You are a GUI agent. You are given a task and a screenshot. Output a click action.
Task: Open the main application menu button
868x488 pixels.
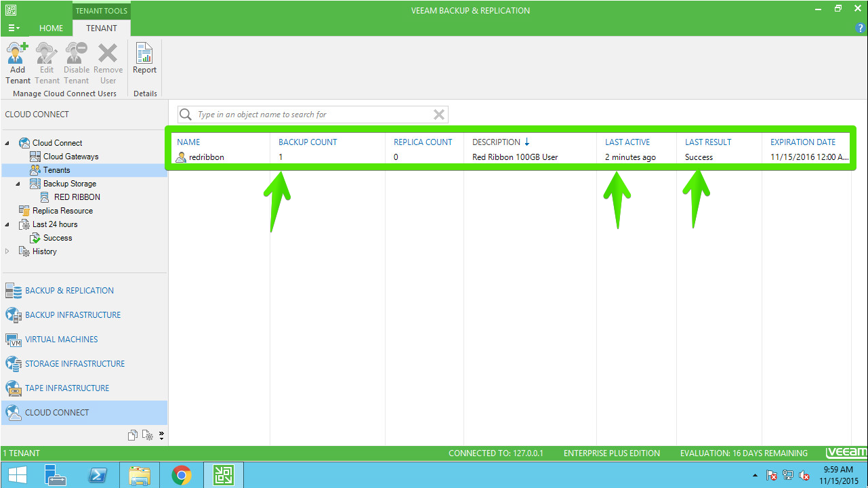14,28
